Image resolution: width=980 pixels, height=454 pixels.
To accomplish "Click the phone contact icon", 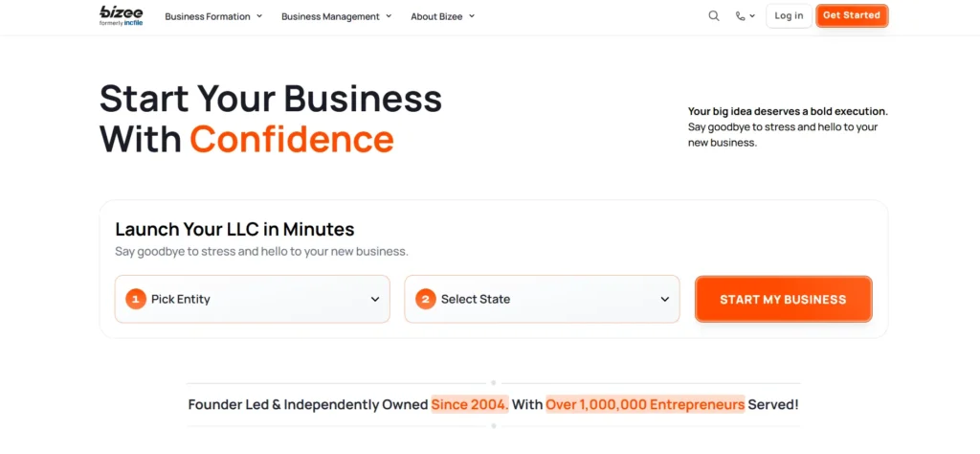I will (740, 16).
